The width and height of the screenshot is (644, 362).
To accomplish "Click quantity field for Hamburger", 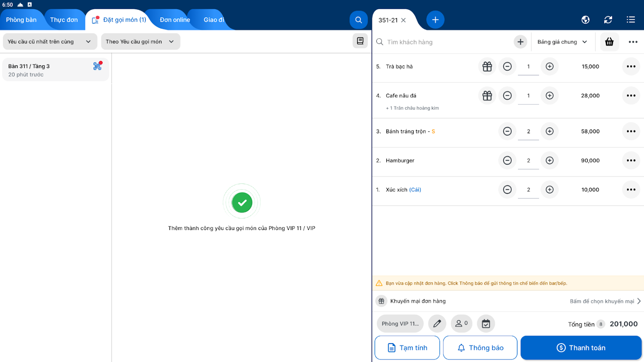I will tap(528, 161).
